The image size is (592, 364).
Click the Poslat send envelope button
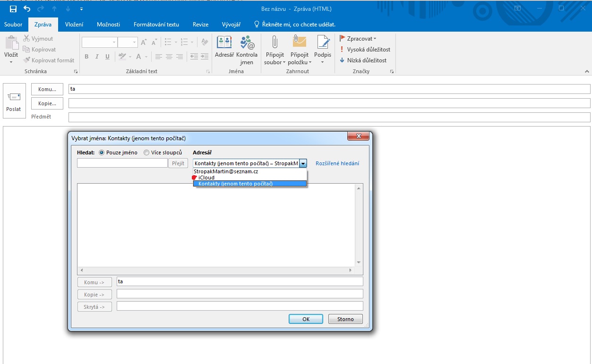coord(14,101)
